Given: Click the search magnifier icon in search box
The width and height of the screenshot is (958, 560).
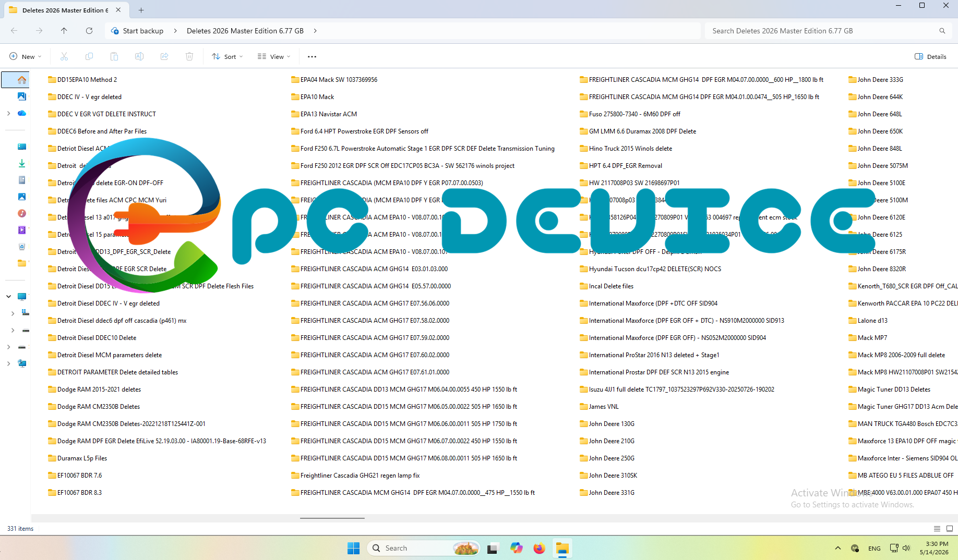Looking at the screenshot, I should 942,31.
